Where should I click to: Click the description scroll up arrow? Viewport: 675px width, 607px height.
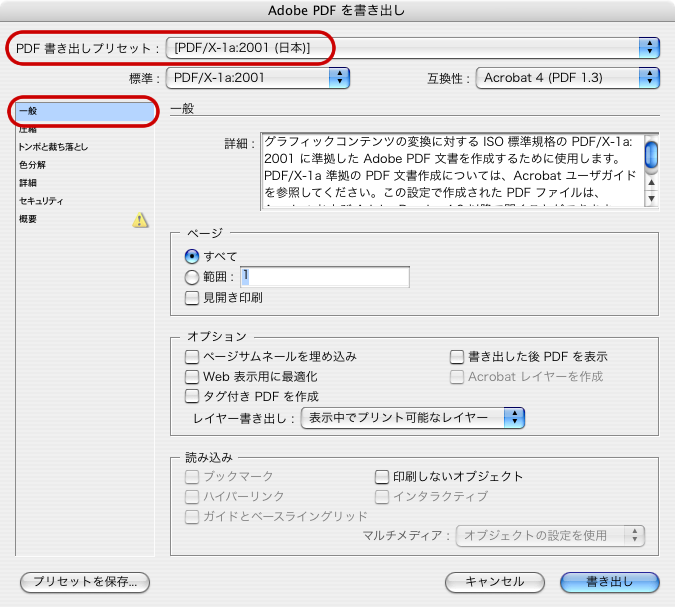(x=651, y=183)
